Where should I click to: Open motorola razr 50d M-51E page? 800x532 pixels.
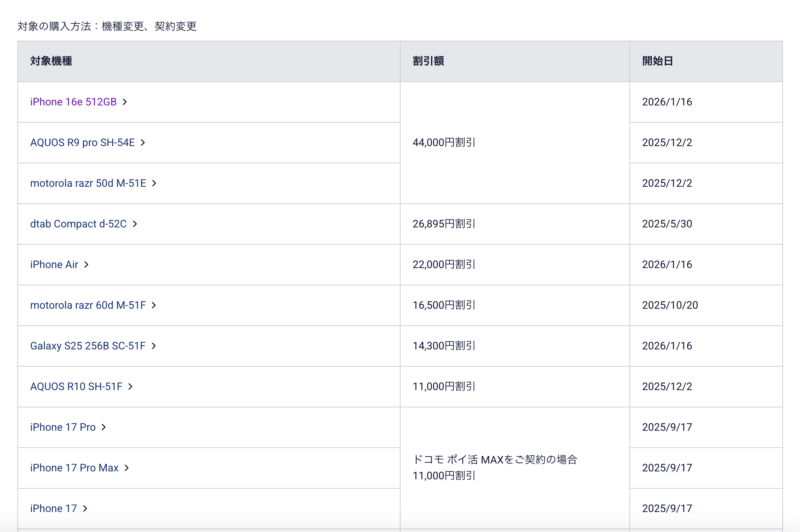[x=88, y=183]
